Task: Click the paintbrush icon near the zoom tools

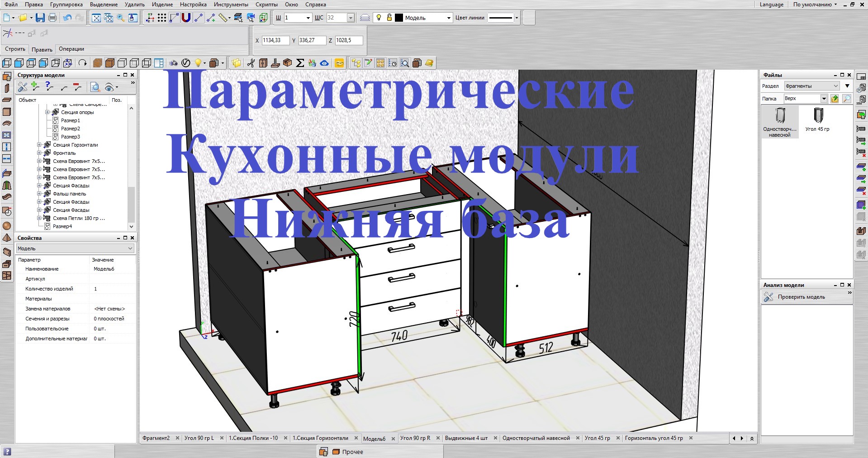Action: point(132,18)
